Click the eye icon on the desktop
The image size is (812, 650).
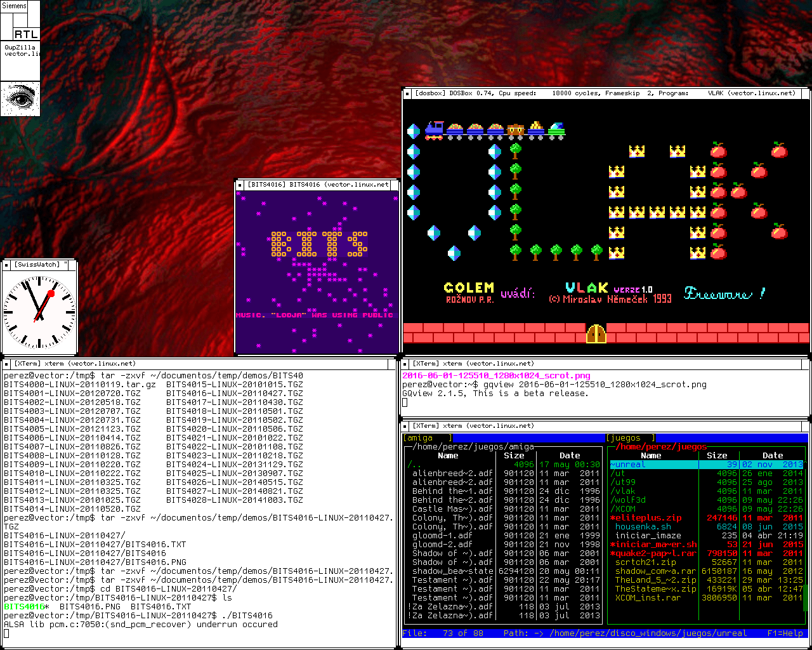[20, 98]
